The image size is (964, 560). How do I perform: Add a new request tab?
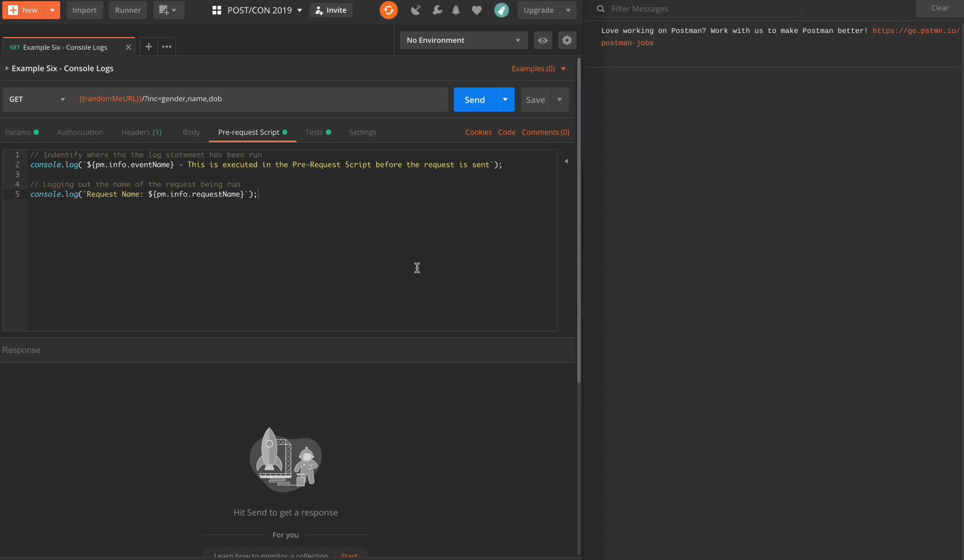pyautogui.click(x=149, y=46)
